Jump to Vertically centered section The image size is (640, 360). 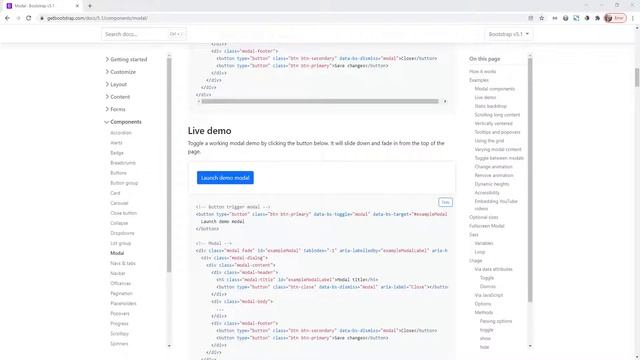pos(493,123)
